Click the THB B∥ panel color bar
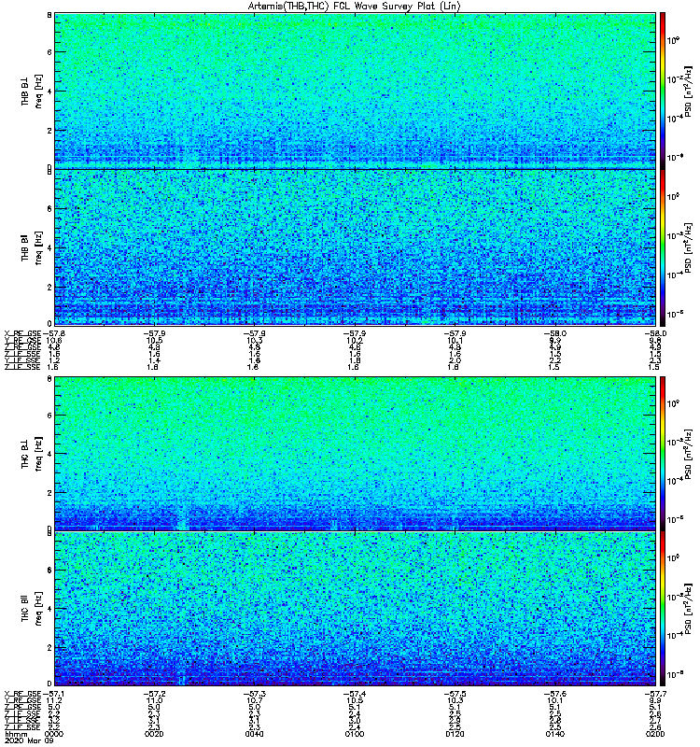This screenshot has width=700, height=747. point(663,247)
